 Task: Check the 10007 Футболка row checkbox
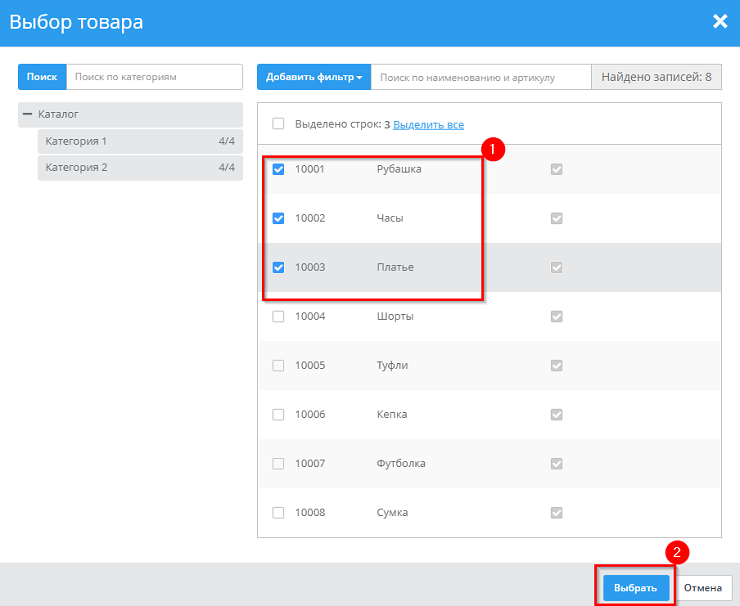(279, 463)
